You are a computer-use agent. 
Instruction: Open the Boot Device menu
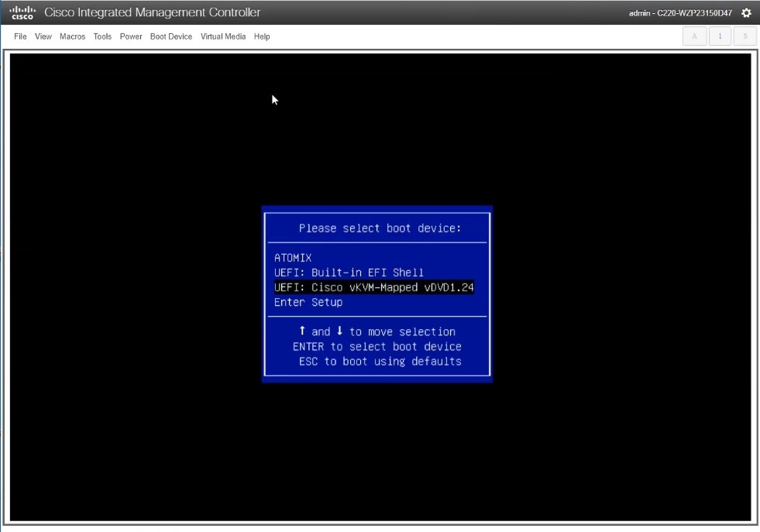(x=171, y=36)
